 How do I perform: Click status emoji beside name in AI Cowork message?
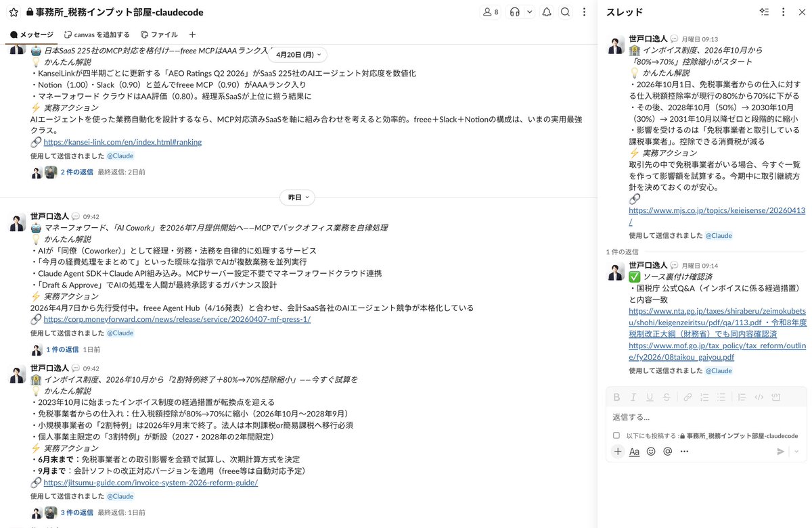point(76,217)
